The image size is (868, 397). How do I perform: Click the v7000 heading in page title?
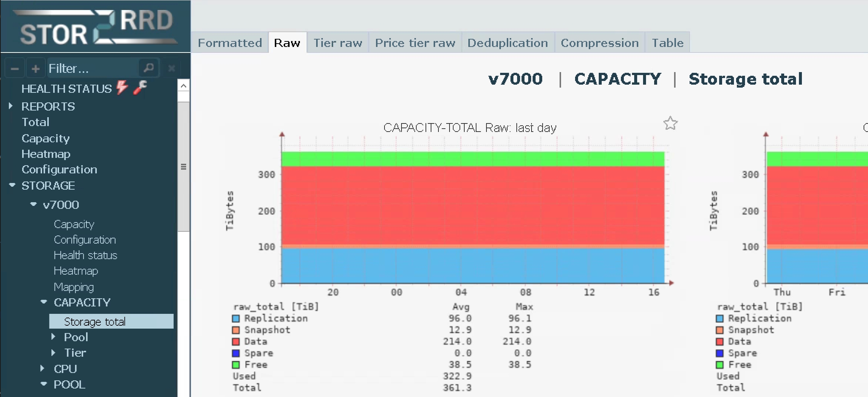pos(515,79)
